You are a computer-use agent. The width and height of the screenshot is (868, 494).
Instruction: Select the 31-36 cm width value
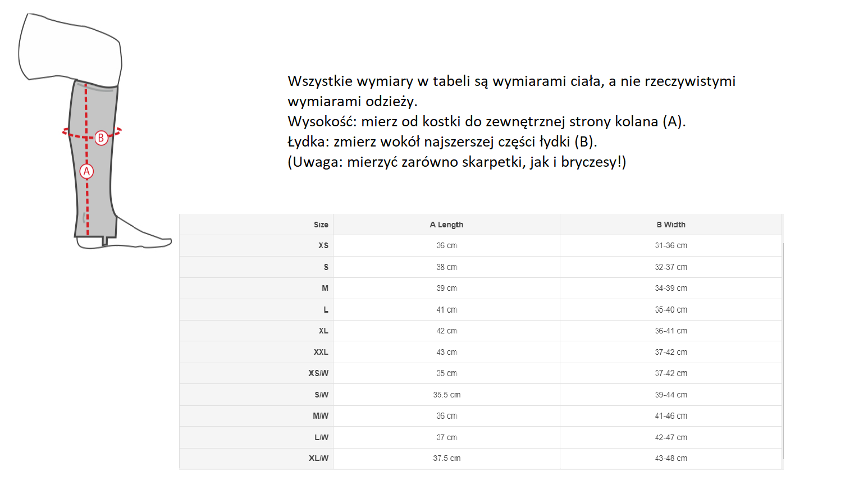coord(671,245)
